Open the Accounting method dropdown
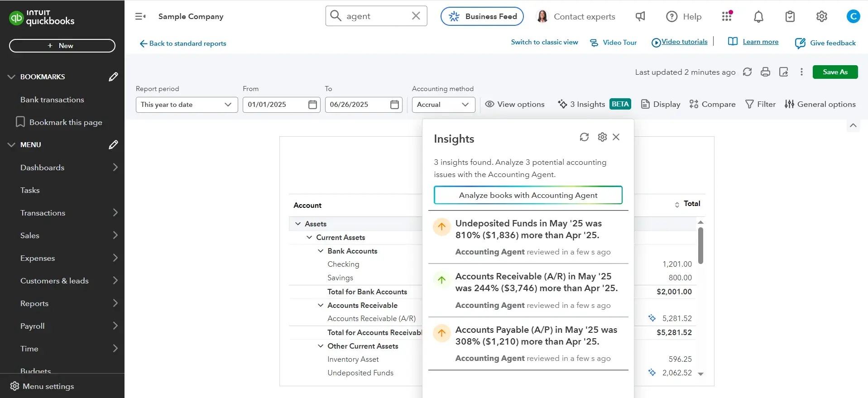 (443, 105)
